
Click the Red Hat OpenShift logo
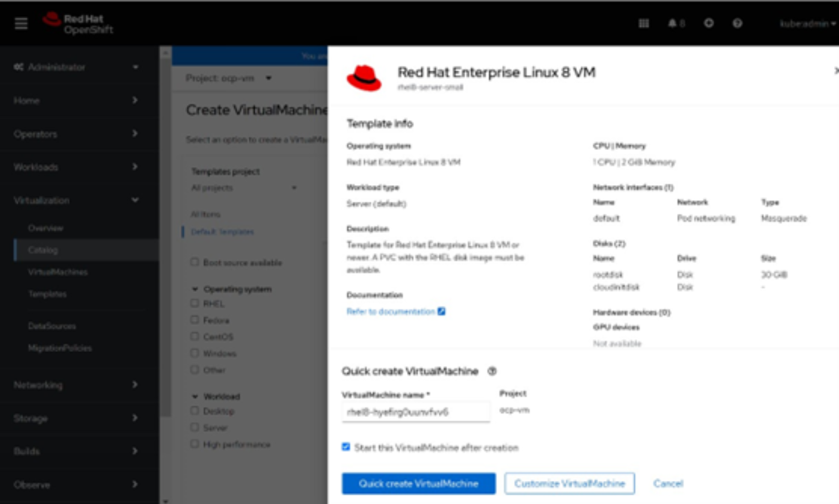coord(78,24)
